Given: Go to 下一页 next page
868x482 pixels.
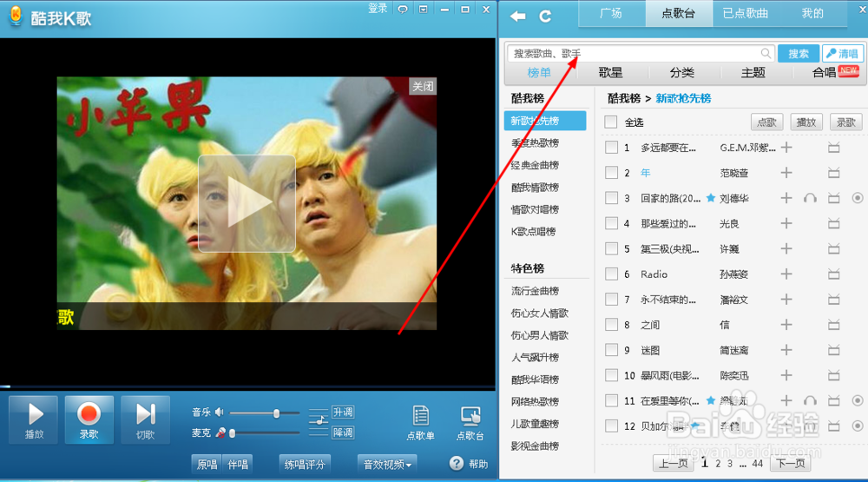Looking at the screenshot, I should (791, 463).
